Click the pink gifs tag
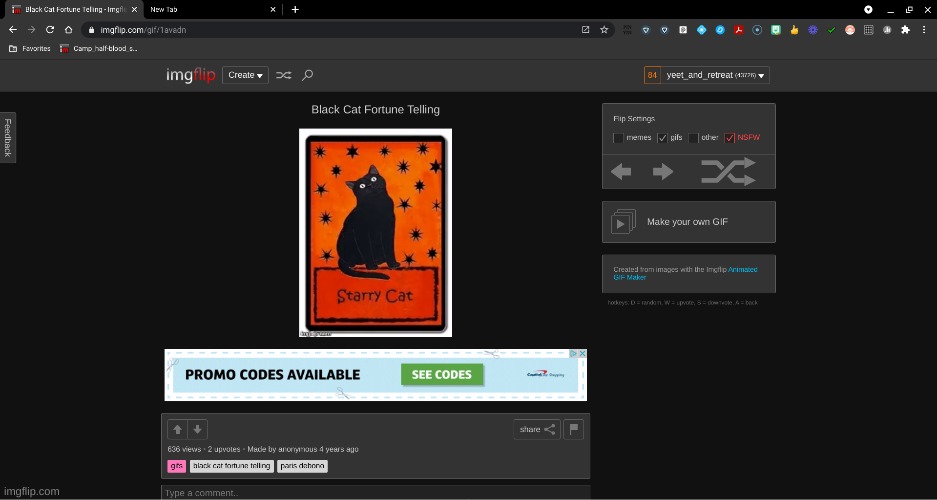The image size is (937, 500). [176, 466]
